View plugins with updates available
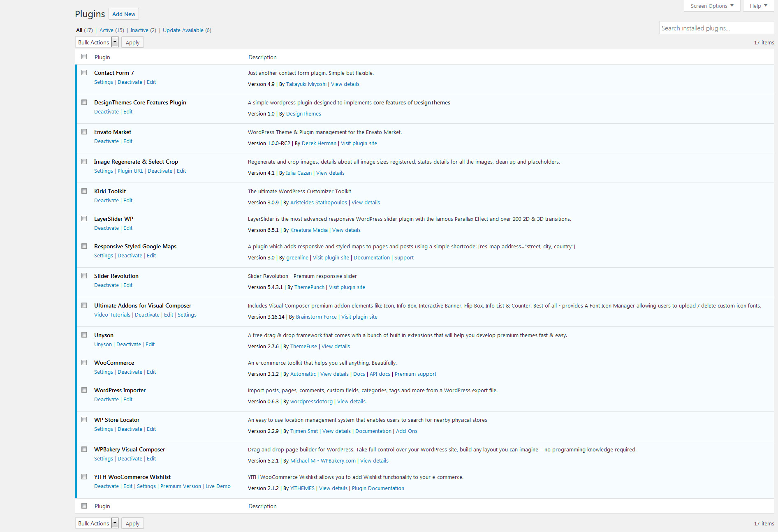The image size is (778, 532). pyautogui.click(x=183, y=30)
